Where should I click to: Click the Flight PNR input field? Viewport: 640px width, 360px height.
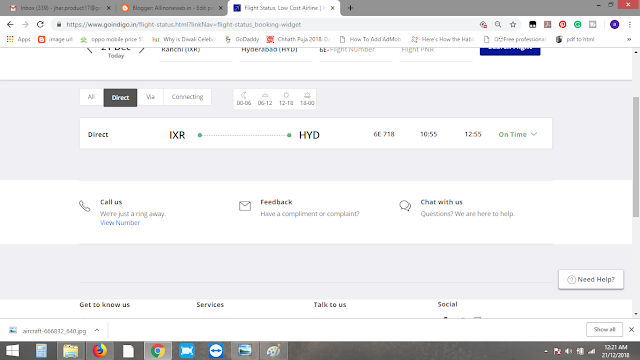[x=436, y=51]
